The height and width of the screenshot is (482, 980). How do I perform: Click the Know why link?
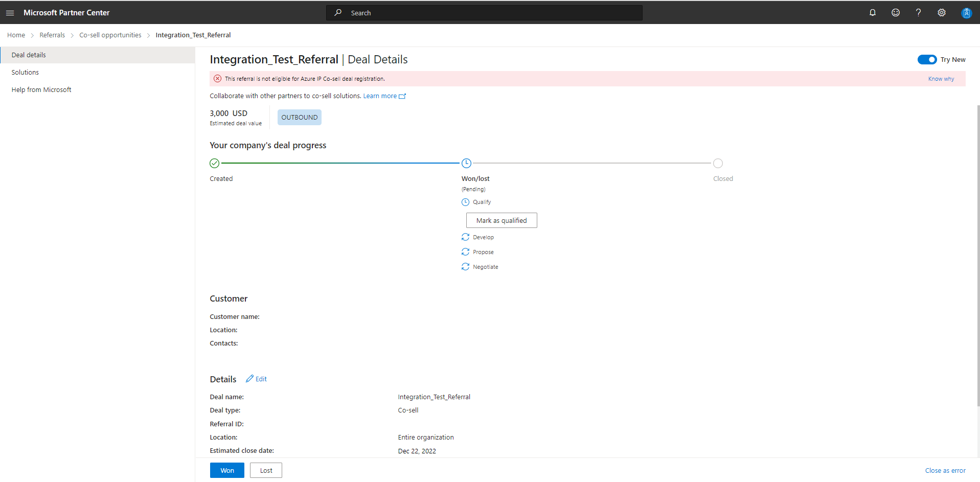[x=941, y=79]
